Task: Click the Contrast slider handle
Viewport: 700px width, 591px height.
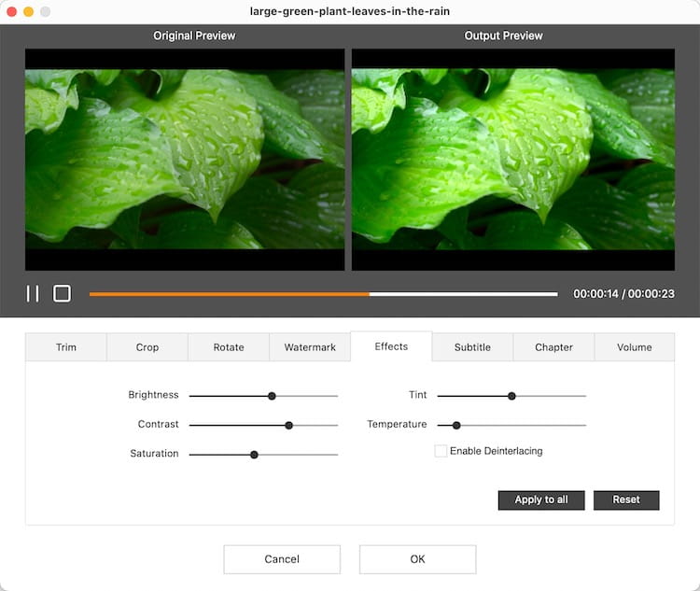Action: click(x=288, y=425)
